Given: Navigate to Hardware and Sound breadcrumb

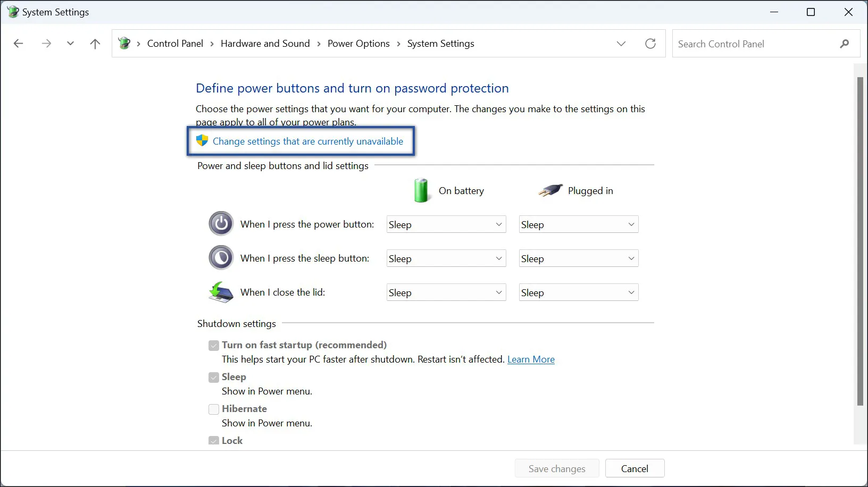Looking at the screenshot, I should [265, 44].
